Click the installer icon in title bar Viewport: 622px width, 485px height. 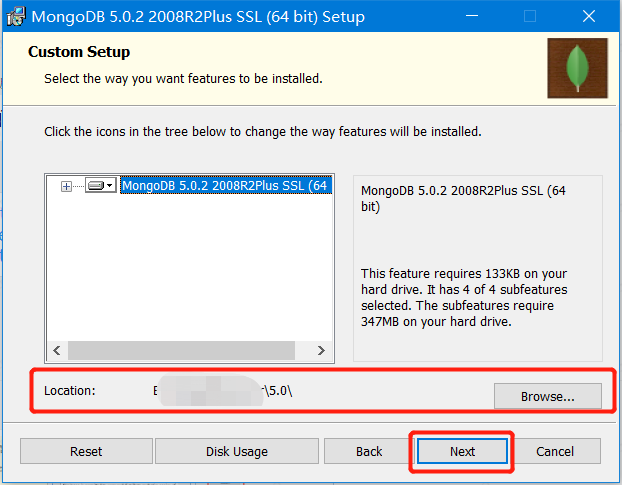16,17
